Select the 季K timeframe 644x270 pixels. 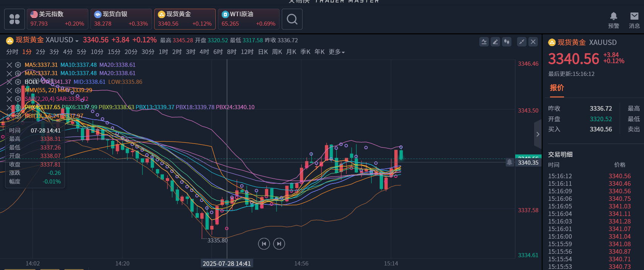pos(305,52)
